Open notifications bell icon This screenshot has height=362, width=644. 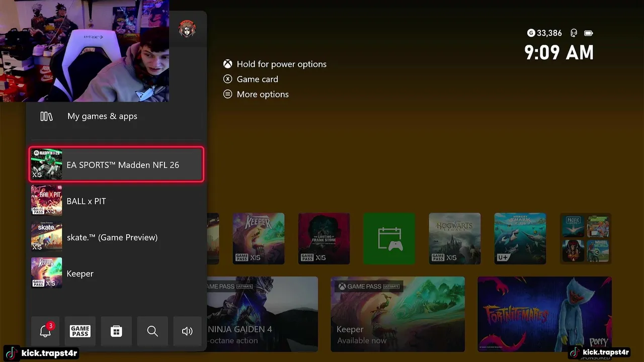click(45, 331)
